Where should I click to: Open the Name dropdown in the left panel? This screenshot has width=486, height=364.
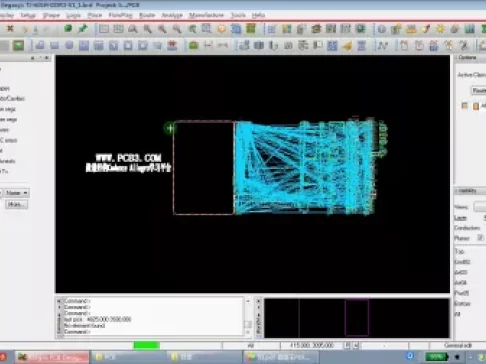tap(17, 193)
